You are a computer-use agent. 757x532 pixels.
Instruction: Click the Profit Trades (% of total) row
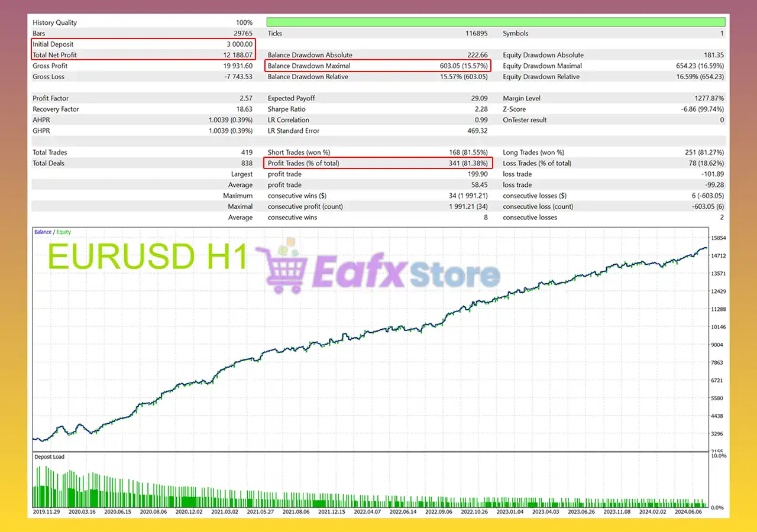(377, 163)
